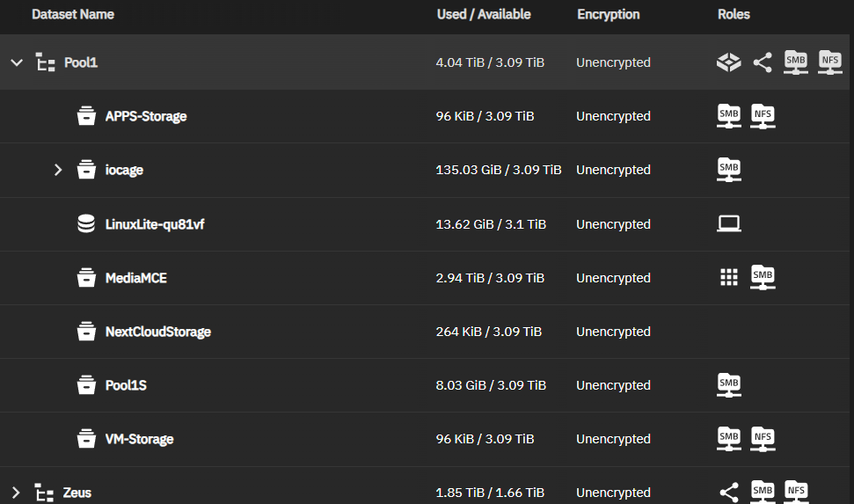Click the apps grid icon on MediaMCE row
854x504 pixels.
coord(729,278)
